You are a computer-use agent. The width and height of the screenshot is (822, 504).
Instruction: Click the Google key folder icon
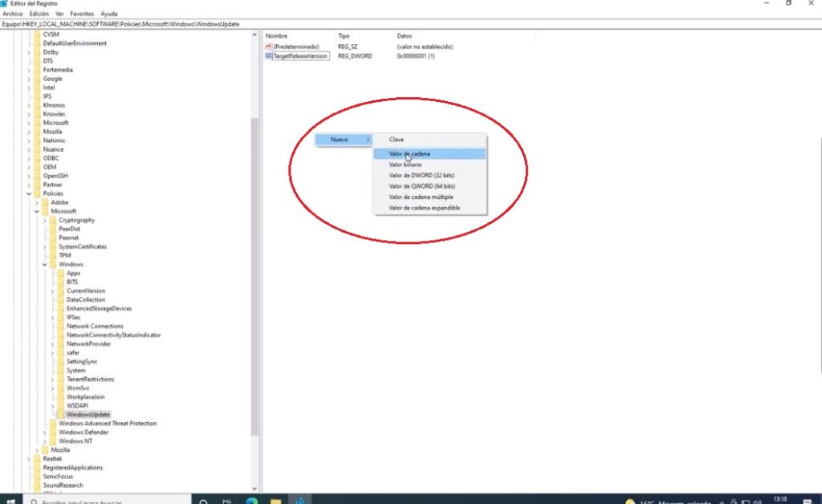[x=37, y=79]
